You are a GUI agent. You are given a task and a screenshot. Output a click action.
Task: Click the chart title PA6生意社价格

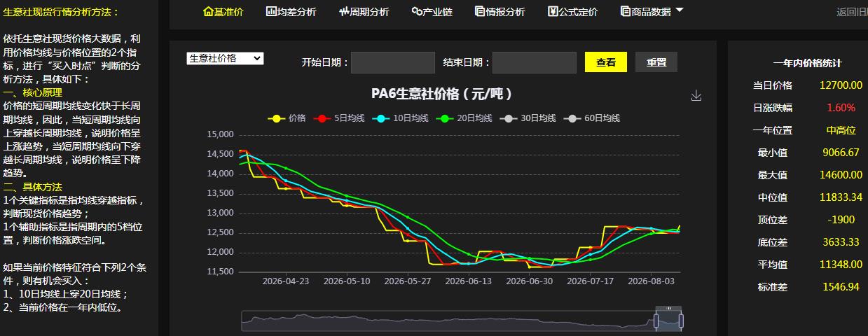(x=441, y=94)
